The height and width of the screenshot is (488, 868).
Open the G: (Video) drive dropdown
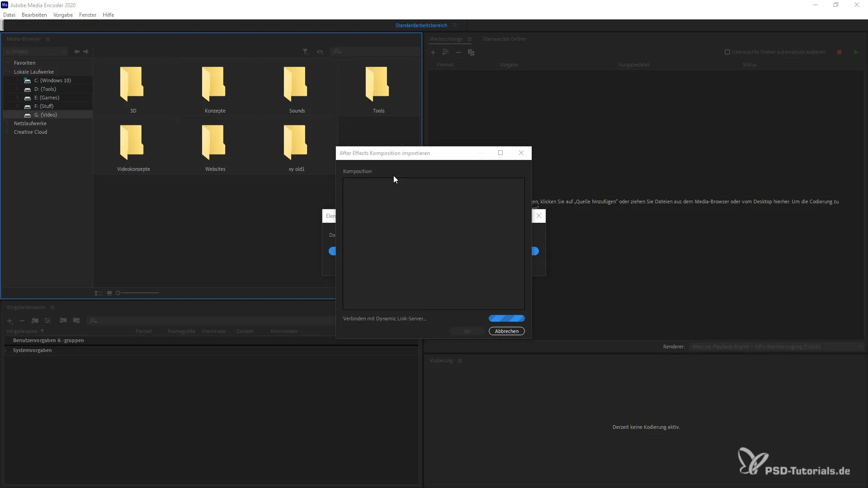pos(35,52)
